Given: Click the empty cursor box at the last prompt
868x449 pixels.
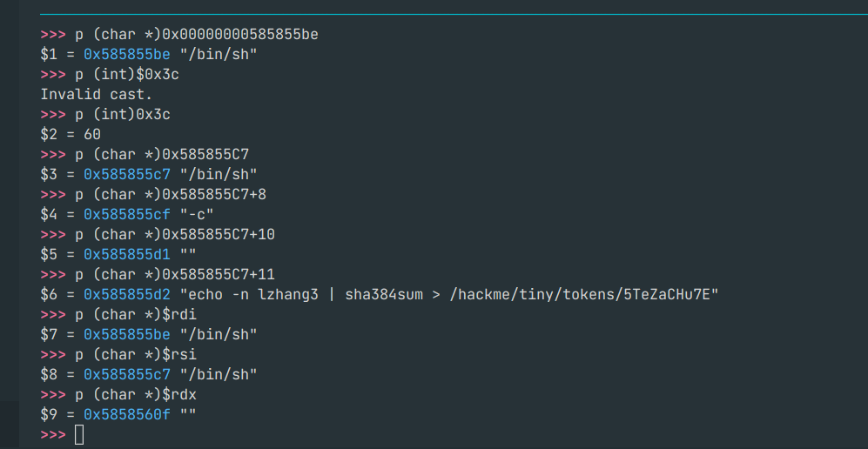Looking at the screenshot, I should pyautogui.click(x=79, y=434).
